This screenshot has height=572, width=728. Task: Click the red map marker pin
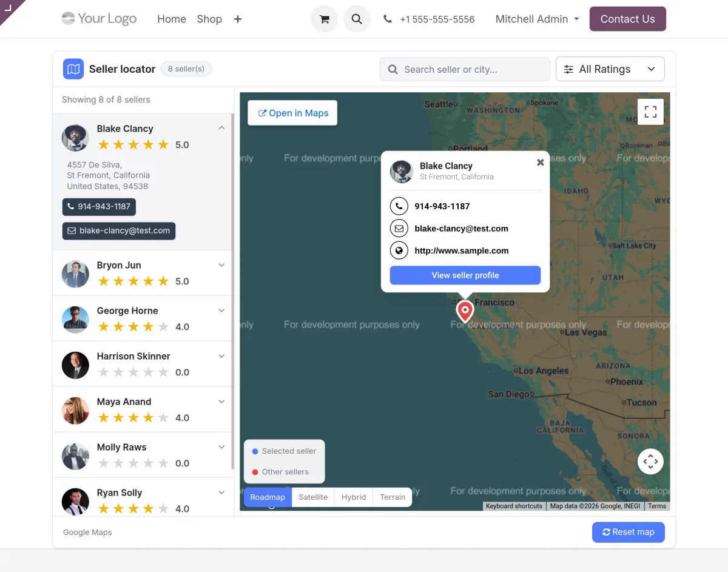(x=465, y=311)
